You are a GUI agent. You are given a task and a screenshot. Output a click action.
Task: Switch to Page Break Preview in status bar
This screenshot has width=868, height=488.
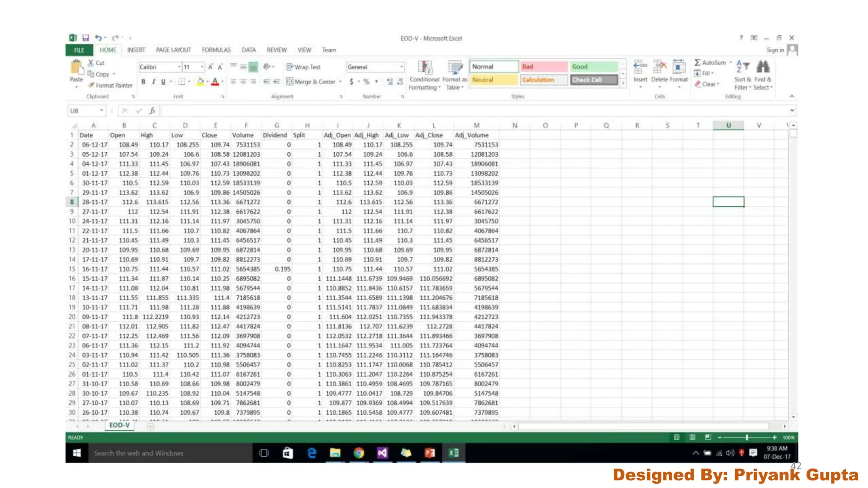708,437
